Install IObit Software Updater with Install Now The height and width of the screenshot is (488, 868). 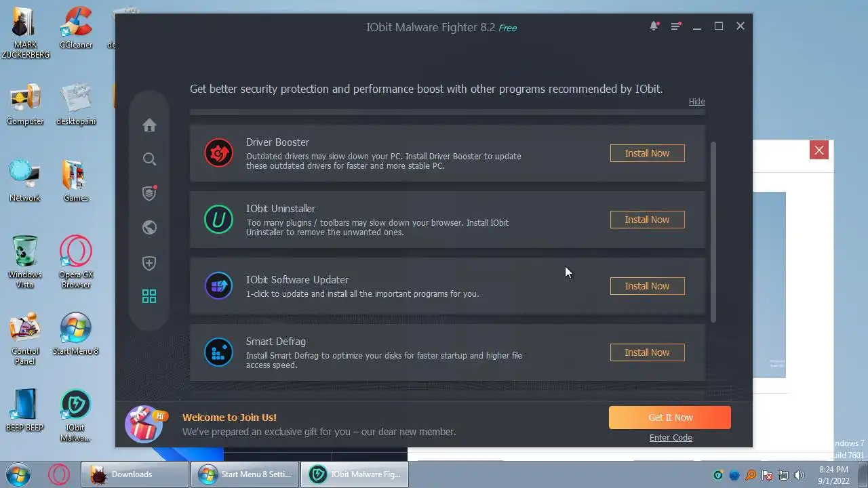(647, 286)
